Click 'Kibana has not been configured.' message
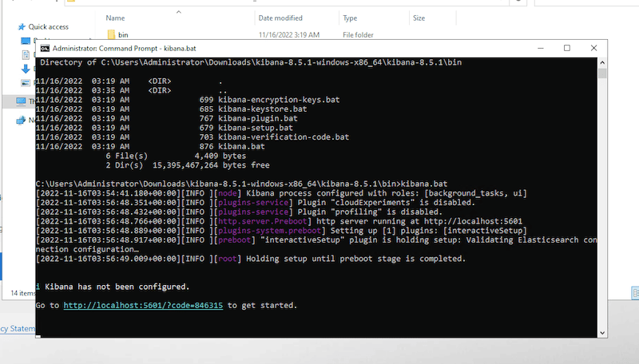This screenshot has height=364, width=639. (x=117, y=287)
